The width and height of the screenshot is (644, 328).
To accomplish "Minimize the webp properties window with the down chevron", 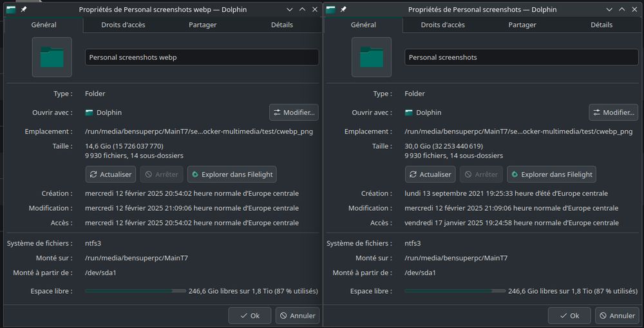I will tap(290, 9).
